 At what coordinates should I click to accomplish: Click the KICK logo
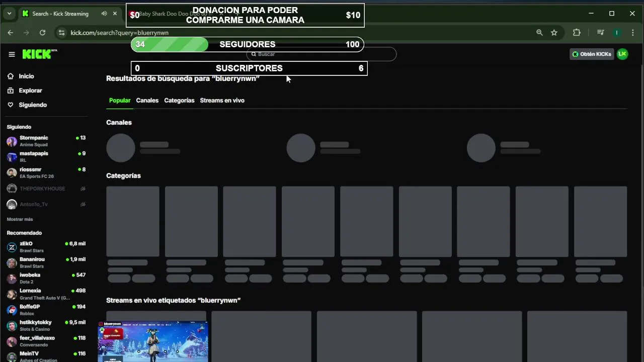40,54
